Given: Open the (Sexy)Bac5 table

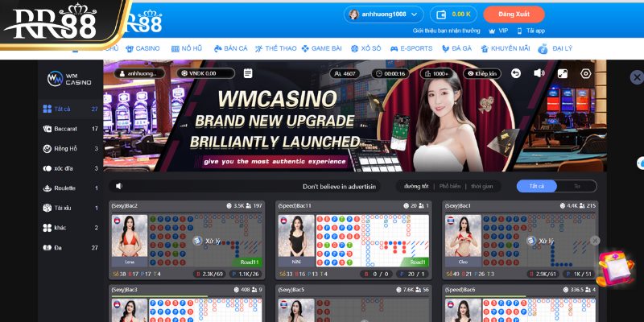Looking at the screenshot, I should coord(353,303).
